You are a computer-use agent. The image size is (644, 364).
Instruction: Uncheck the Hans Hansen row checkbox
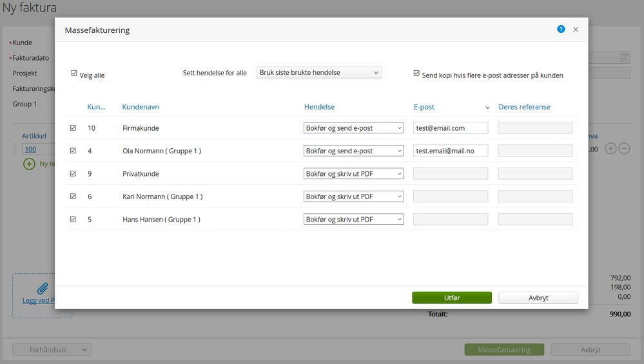point(73,220)
